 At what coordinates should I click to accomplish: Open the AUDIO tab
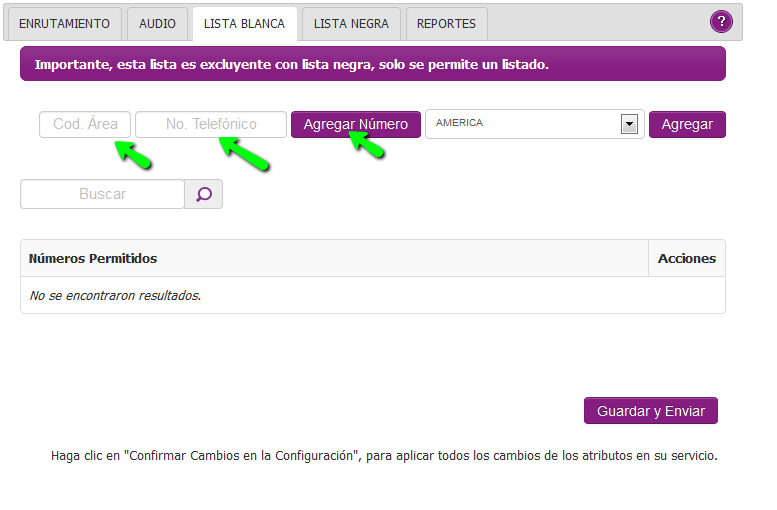pos(157,24)
